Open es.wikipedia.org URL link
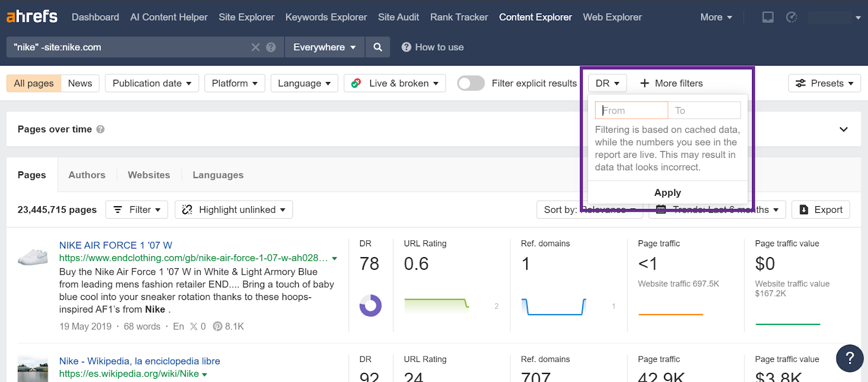 129,374
